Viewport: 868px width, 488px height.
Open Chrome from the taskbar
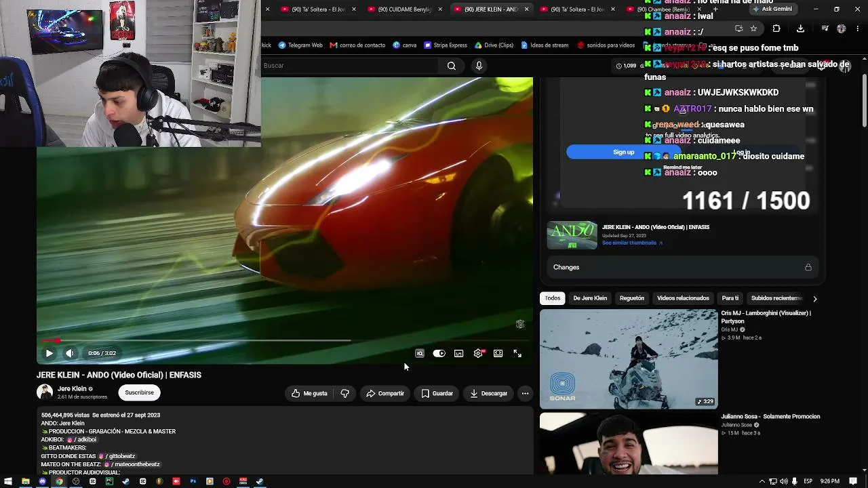(x=59, y=481)
